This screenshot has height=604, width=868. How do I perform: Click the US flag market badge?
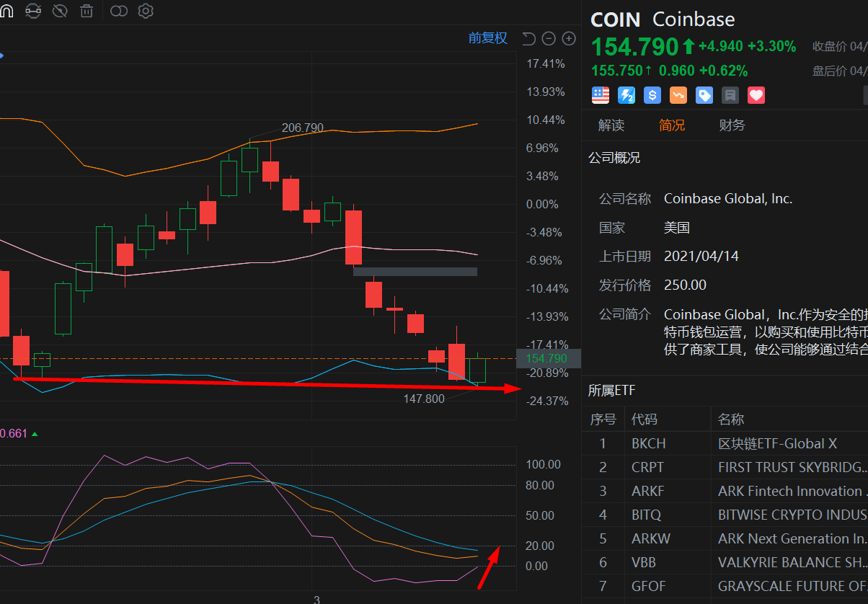click(601, 94)
